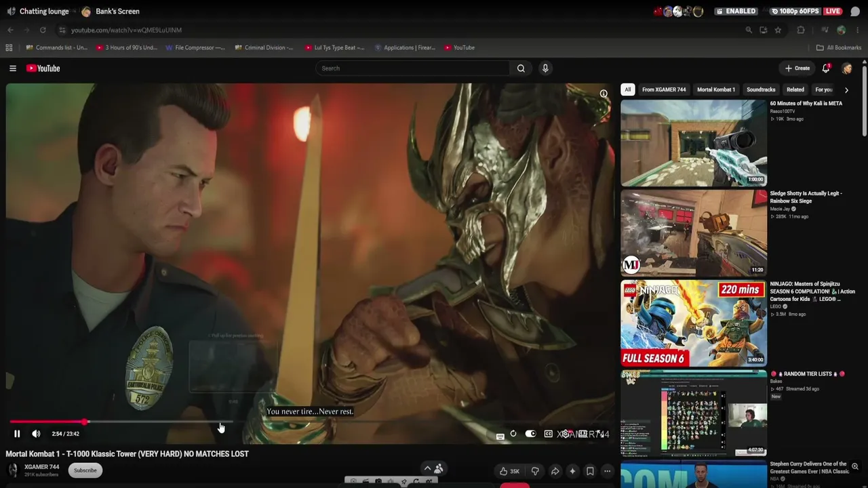This screenshot has height=488, width=868.
Task: Toggle autoplay switch in player
Action: point(530,434)
